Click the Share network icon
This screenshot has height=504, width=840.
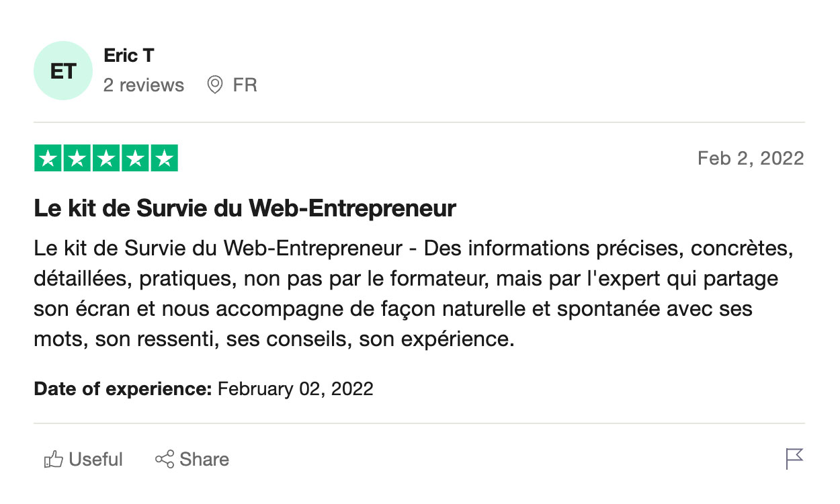165,460
